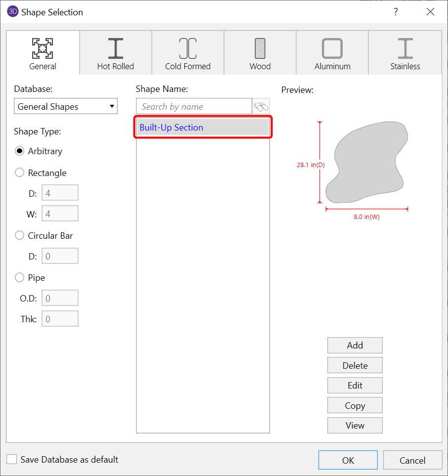Dismiss dialog with Cancel
Image resolution: width=448 pixels, height=476 pixels.
click(412, 460)
